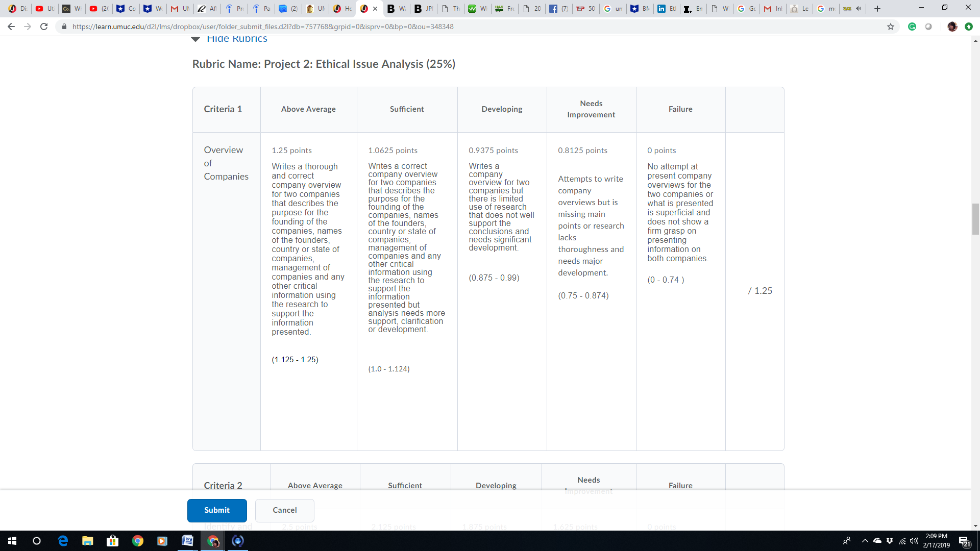980x551 pixels.
Task: Open the Windows Start menu
Action: (x=11, y=541)
